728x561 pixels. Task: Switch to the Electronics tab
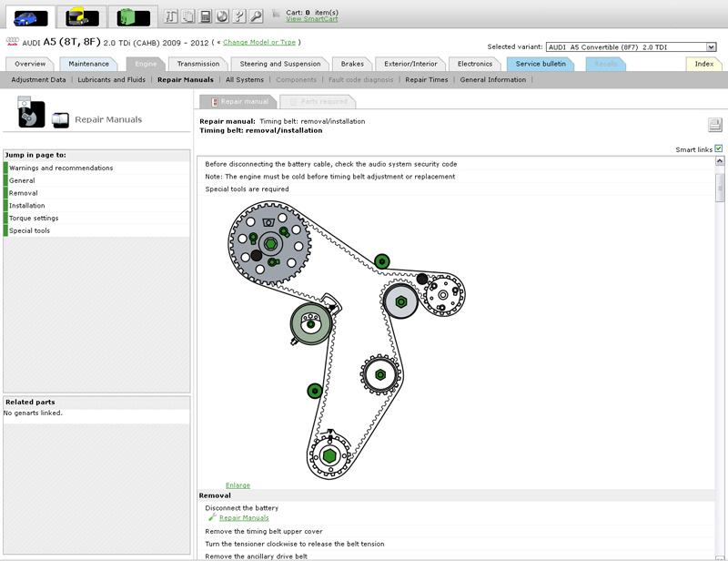[x=475, y=64]
